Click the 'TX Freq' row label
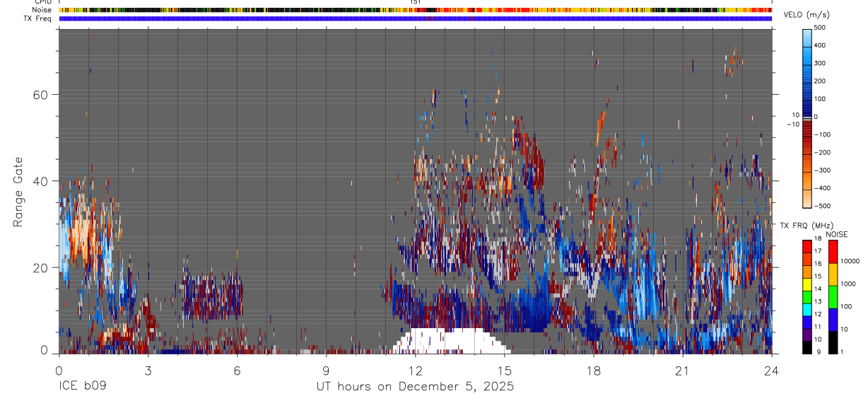Screen dimensions: 868x401 tap(37, 18)
